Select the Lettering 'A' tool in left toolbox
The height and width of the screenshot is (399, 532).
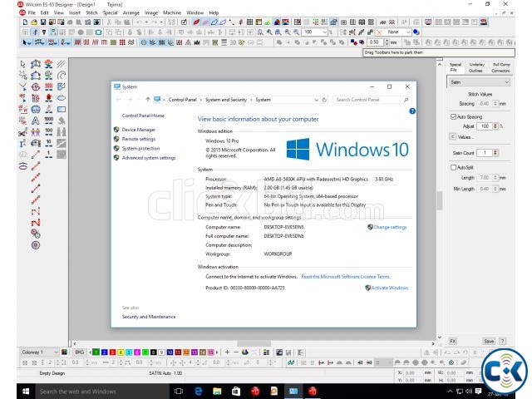click(x=35, y=121)
